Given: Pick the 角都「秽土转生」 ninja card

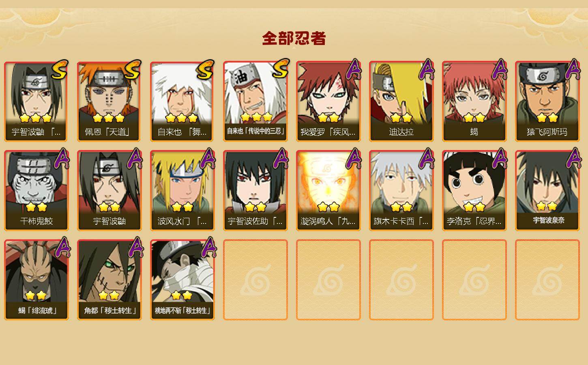Looking at the screenshot, I should pyautogui.click(x=109, y=280).
